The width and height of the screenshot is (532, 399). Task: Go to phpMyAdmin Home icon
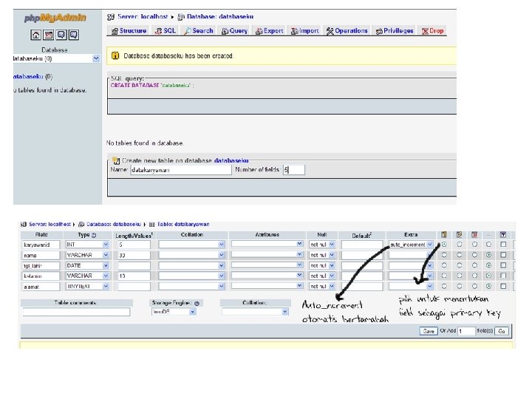(35, 35)
